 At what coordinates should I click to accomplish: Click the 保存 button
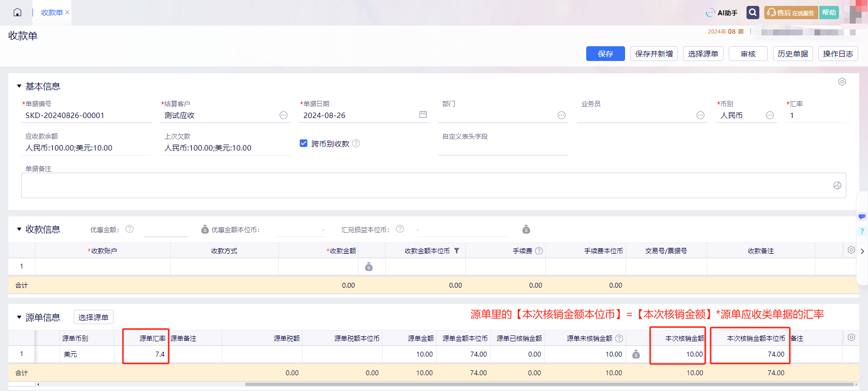point(605,54)
